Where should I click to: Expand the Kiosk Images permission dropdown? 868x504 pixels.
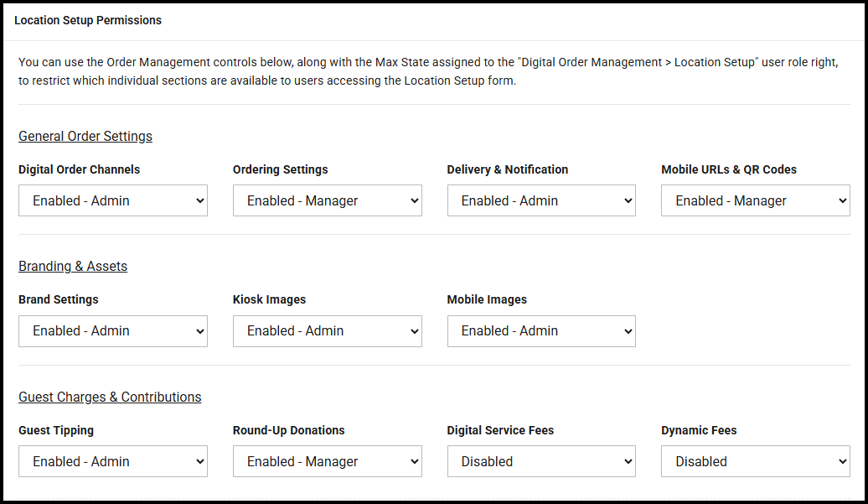coord(327,331)
